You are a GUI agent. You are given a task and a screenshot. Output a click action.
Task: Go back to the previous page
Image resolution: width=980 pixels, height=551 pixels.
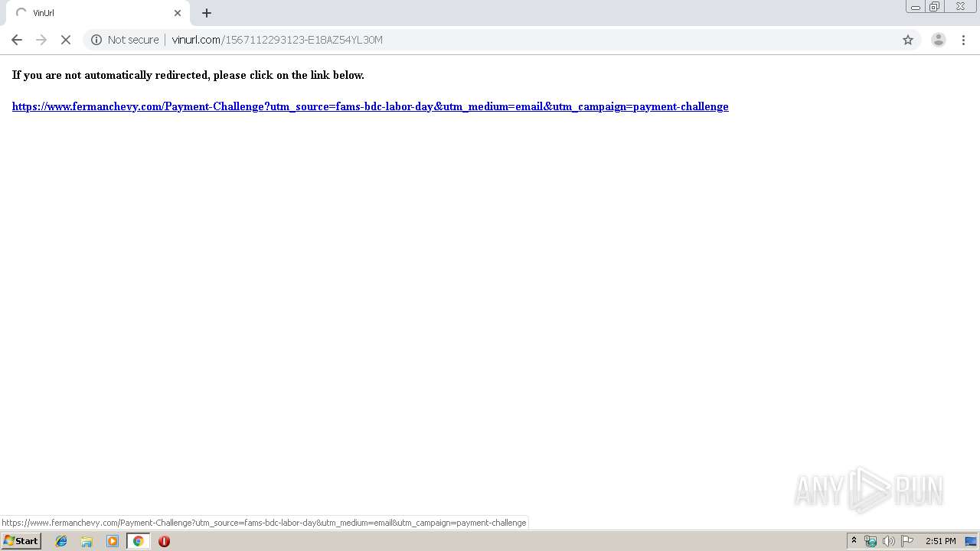click(17, 40)
